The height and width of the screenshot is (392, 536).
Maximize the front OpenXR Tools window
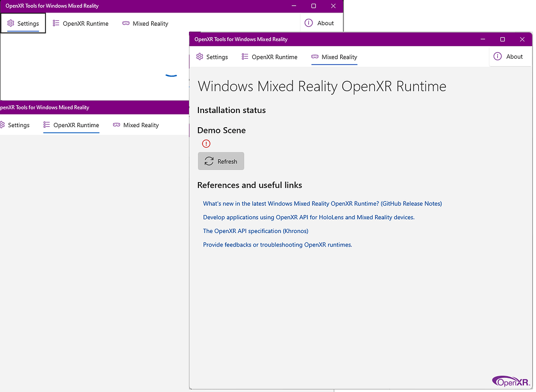point(502,39)
